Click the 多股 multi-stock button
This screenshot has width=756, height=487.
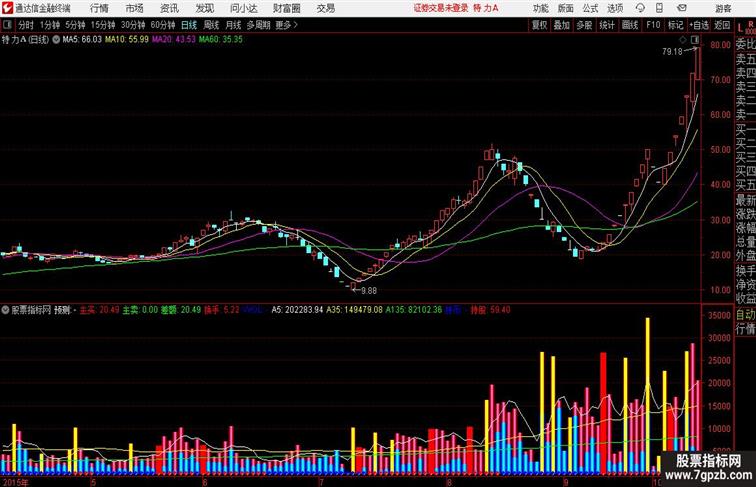[x=584, y=25]
